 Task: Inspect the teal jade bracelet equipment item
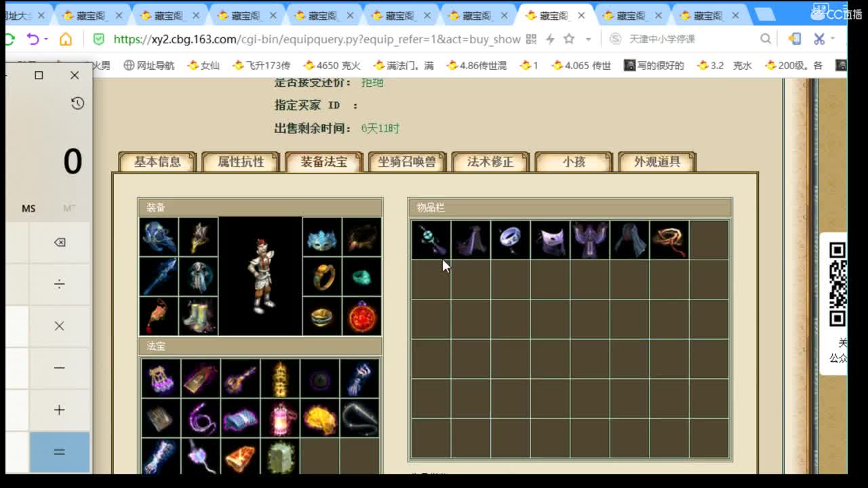click(362, 277)
